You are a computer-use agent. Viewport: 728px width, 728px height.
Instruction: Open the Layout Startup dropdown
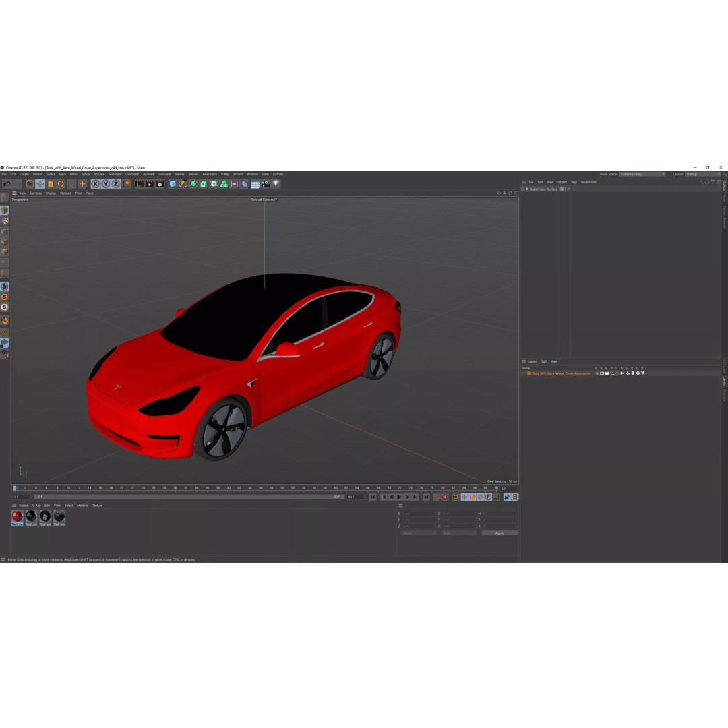[702, 174]
